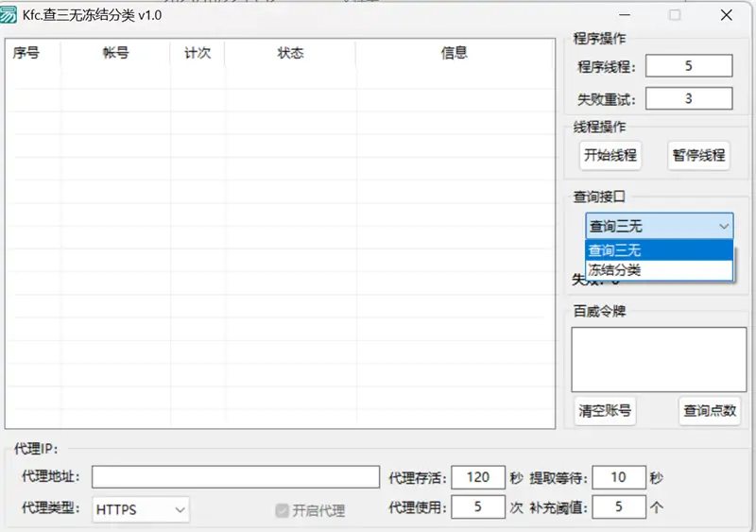Focus the 失败重试 input field

point(689,98)
